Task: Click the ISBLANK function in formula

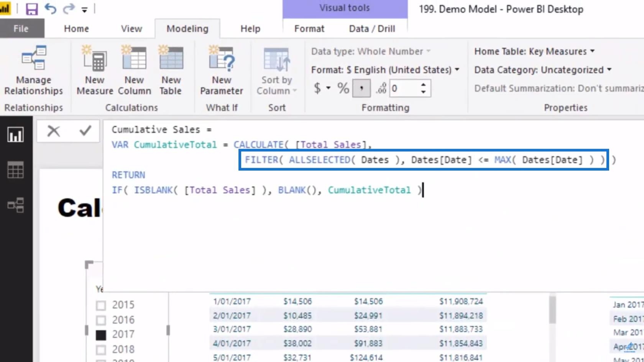Action: [x=153, y=190]
